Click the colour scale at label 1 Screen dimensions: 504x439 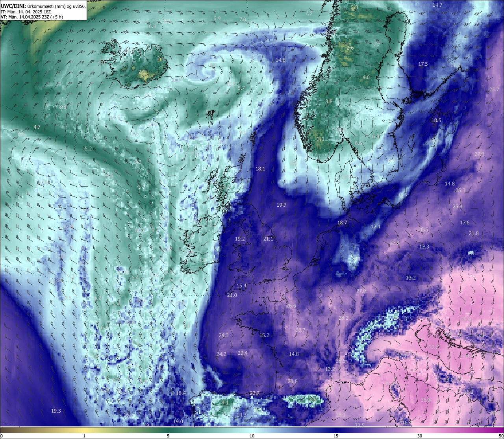pos(84,436)
